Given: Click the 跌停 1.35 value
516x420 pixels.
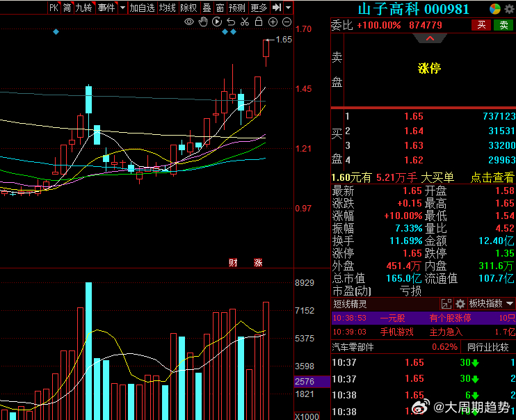Looking at the screenshot, I should click(x=504, y=253).
